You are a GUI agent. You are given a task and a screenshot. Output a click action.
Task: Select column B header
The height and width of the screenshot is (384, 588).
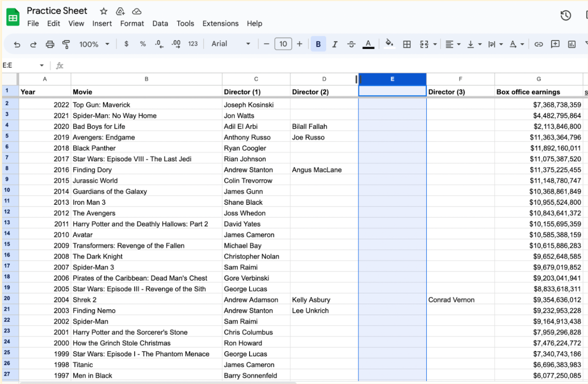tap(146, 79)
